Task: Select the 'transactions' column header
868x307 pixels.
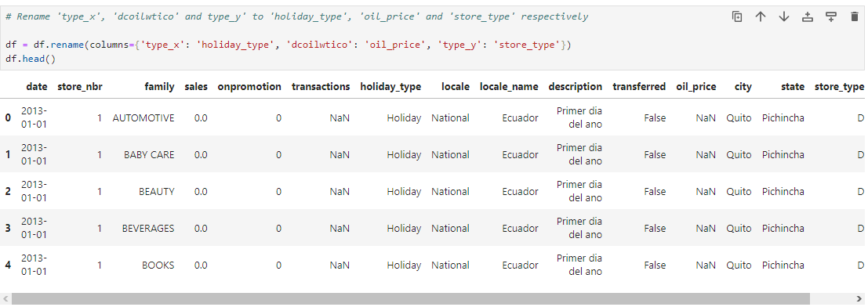Action: [x=321, y=86]
